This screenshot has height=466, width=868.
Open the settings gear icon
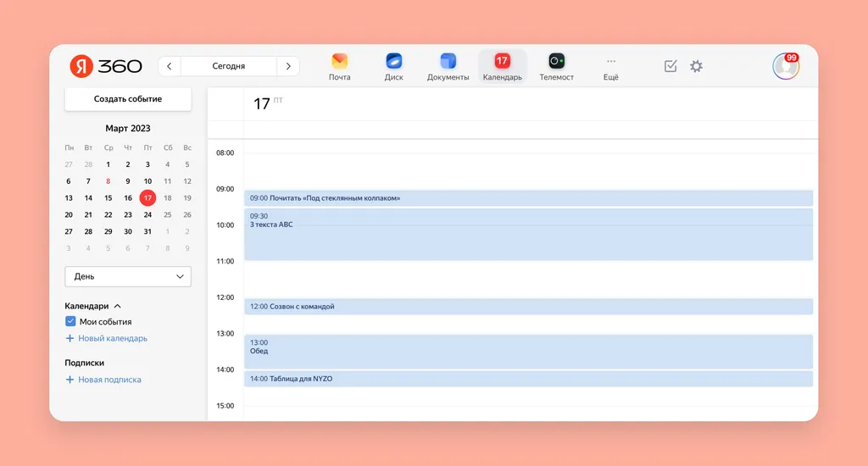697,66
